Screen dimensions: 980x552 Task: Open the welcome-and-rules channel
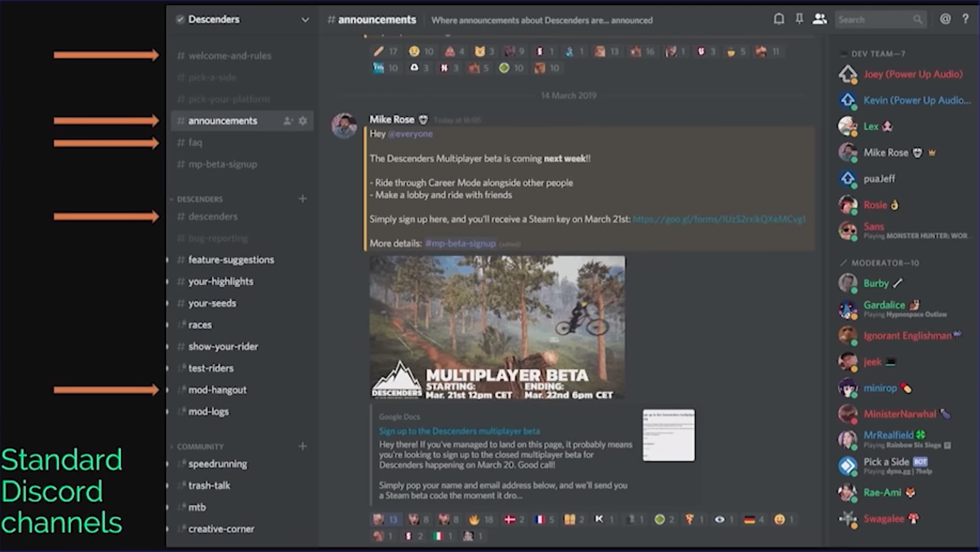pyautogui.click(x=242, y=56)
